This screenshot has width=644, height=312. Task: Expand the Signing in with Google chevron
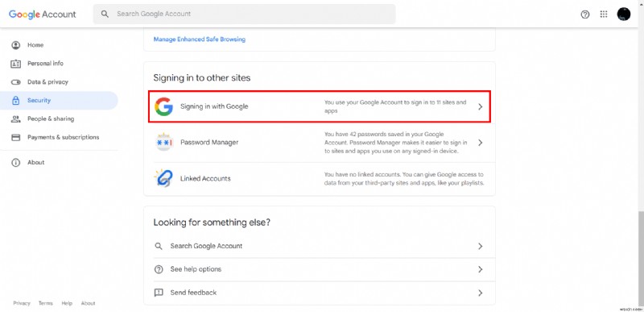tap(480, 107)
